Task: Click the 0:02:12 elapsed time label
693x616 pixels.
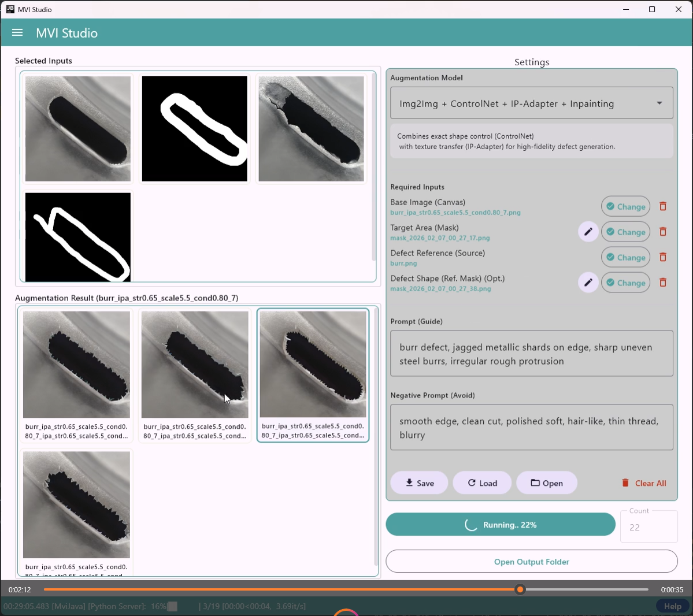Action: click(x=20, y=589)
